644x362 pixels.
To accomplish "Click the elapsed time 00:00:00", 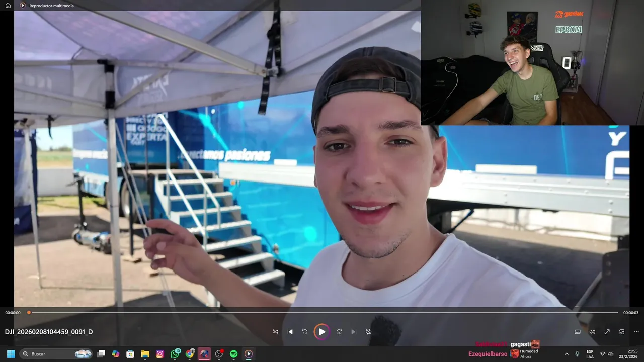I will point(13,313).
